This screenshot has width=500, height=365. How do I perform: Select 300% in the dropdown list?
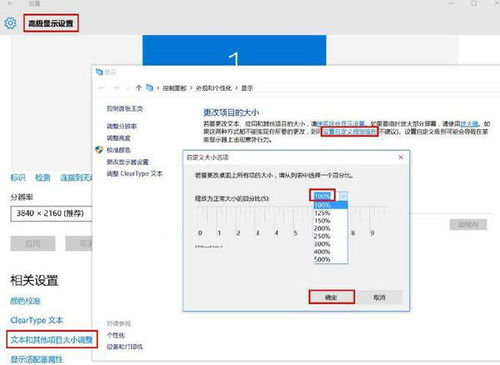coord(330,244)
